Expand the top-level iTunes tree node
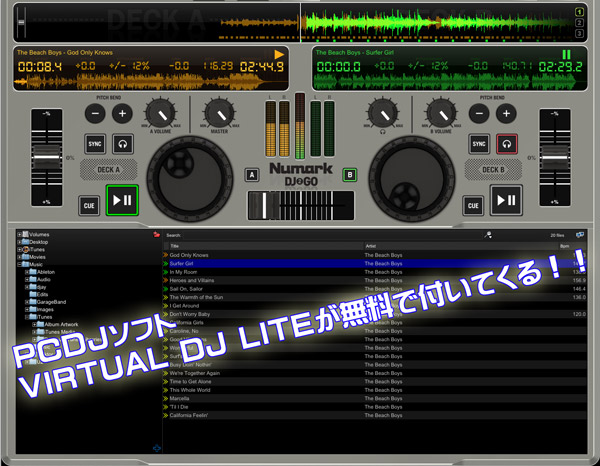 pos(19,249)
